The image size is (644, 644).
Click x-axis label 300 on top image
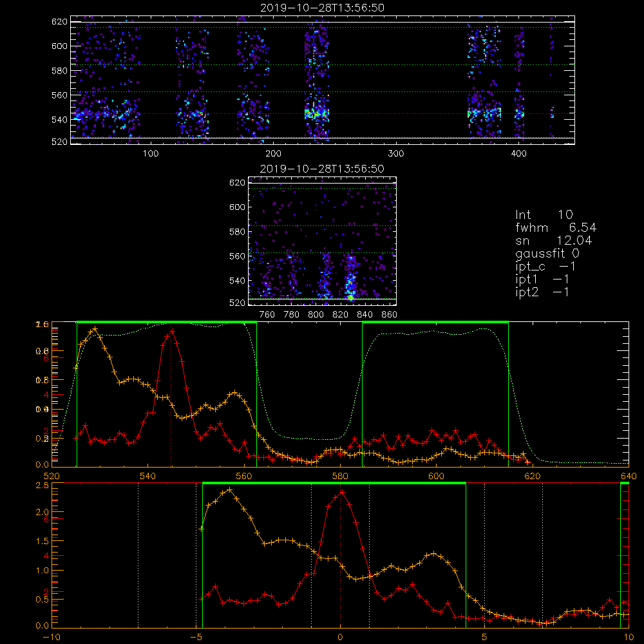pos(396,154)
